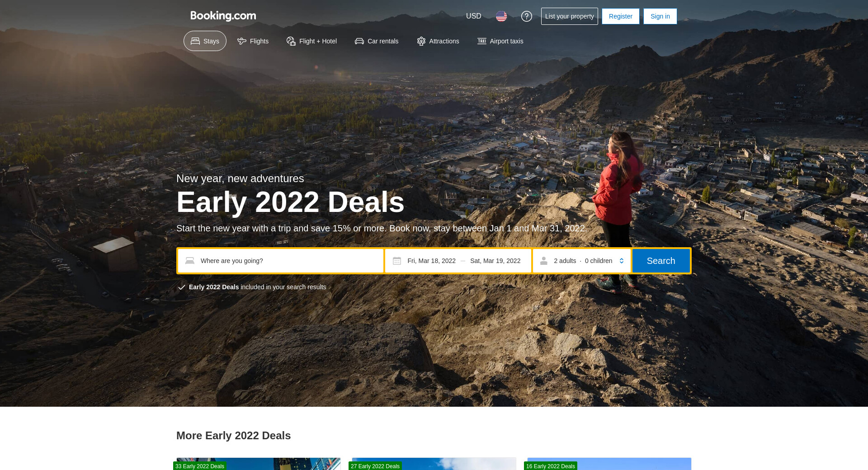Open the help question mark icon

coord(526,16)
